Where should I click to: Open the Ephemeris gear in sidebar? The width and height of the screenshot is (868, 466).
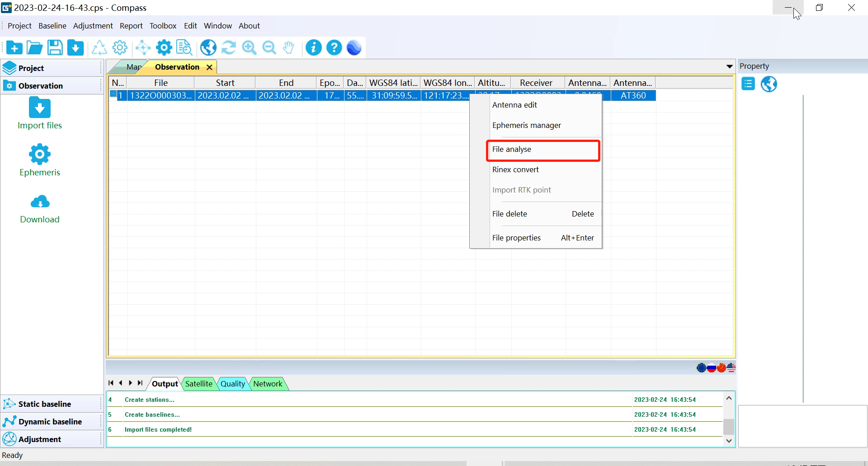(40, 155)
